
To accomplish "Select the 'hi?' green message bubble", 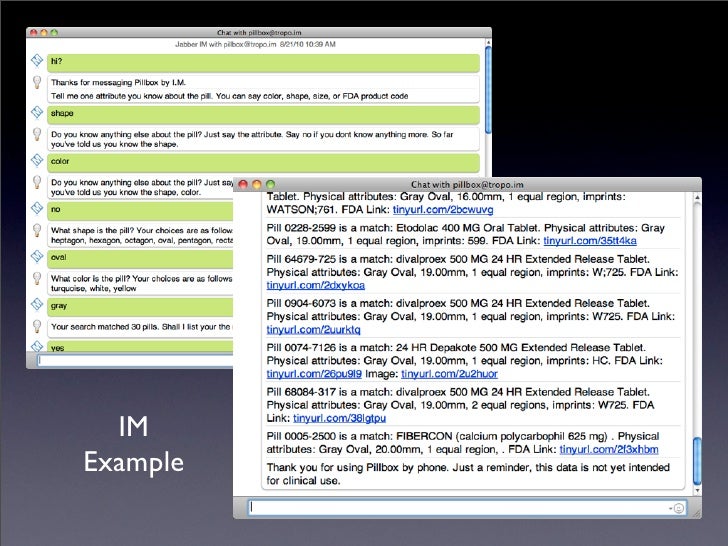I will 263,63.
